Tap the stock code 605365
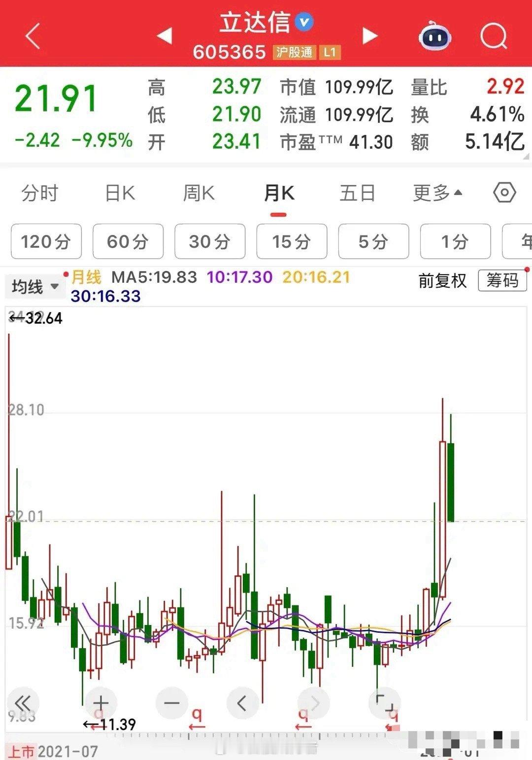The height and width of the screenshot is (760, 532). click(x=229, y=52)
